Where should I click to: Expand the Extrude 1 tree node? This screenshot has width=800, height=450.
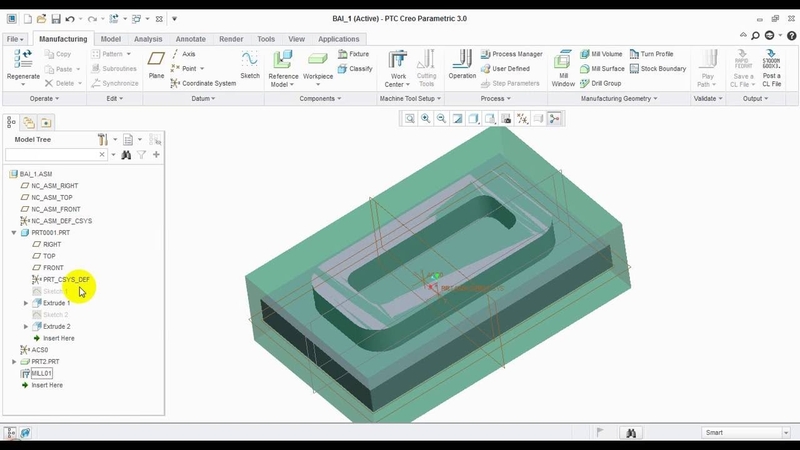point(26,303)
